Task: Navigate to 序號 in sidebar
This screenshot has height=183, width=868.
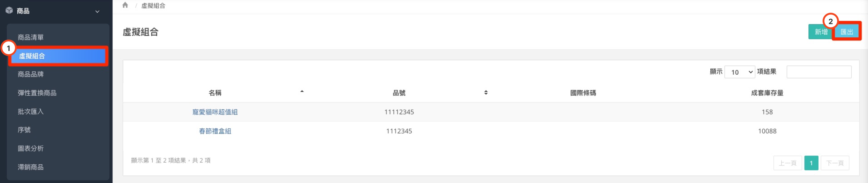Action: [x=24, y=130]
